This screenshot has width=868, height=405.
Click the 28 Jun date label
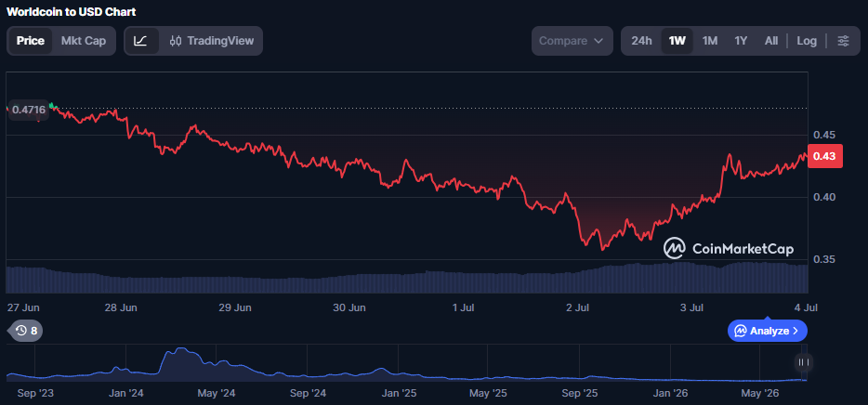121,307
